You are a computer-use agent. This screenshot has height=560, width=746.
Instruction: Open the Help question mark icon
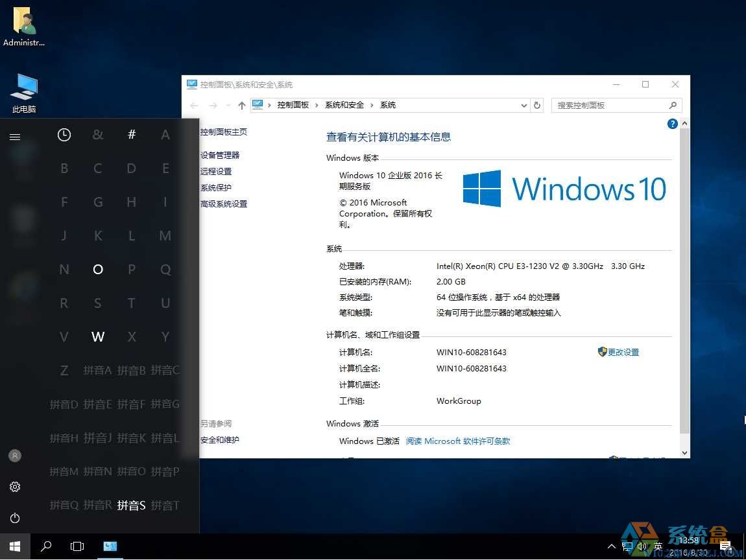(x=672, y=123)
